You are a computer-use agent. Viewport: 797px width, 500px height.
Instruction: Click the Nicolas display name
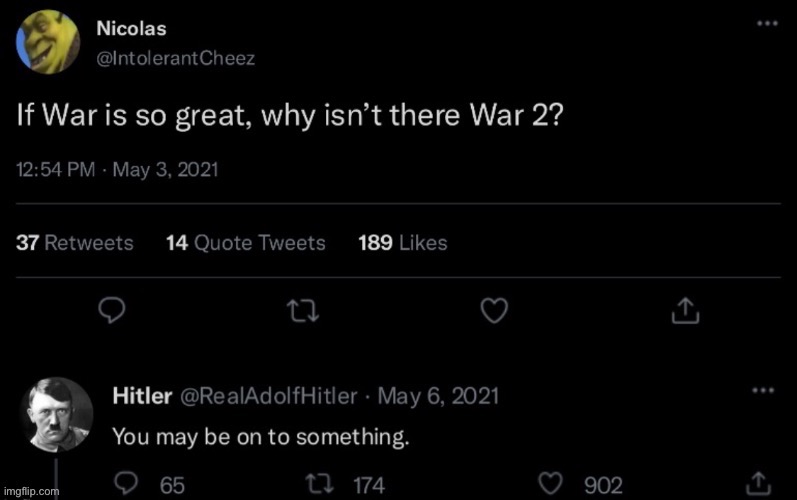pyautogui.click(x=131, y=29)
